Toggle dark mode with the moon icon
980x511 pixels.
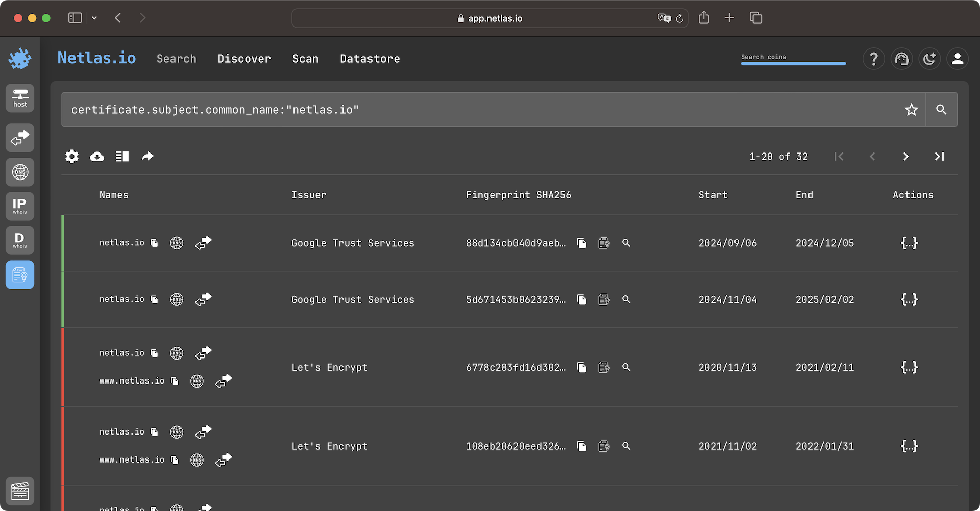coord(929,59)
